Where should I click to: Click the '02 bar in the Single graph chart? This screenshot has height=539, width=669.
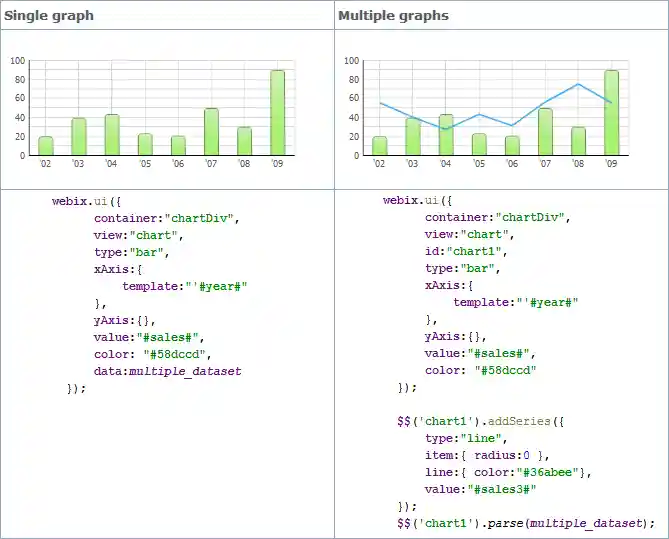[x=46, y=146]
